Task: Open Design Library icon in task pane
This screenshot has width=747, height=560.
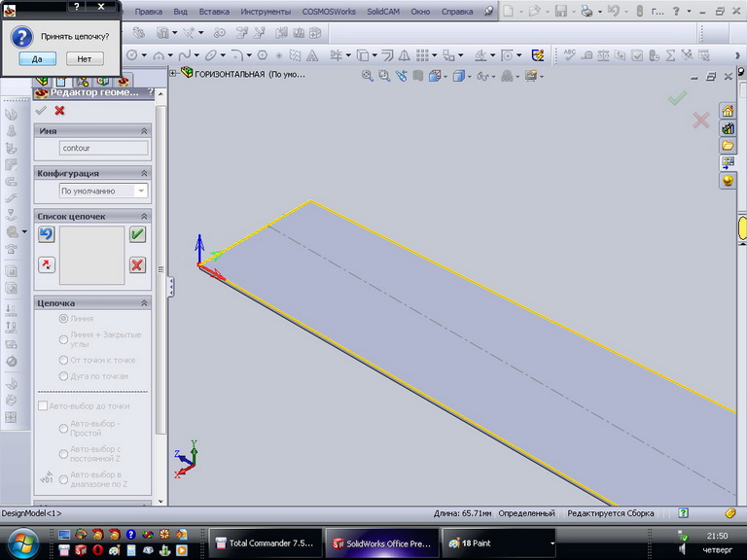Action: tap(728, 128)
